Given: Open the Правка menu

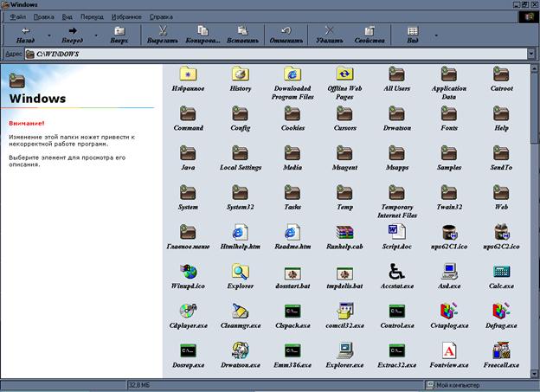Looking at the screenshot, I should [x=44, y=17].
